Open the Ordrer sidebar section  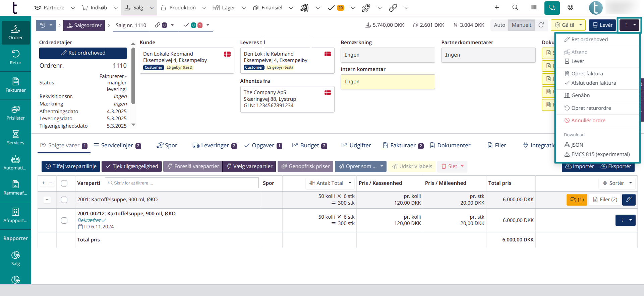pos(15,32)
